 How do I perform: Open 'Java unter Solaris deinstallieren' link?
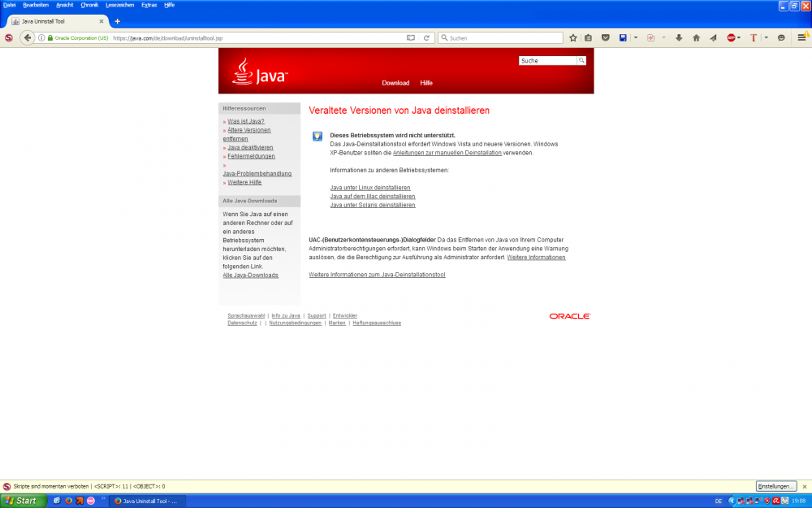[373, 206]
